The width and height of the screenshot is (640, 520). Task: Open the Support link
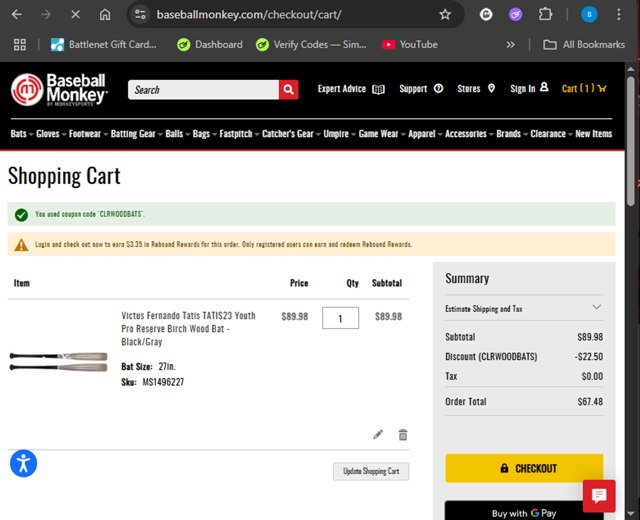pyautogui.click(x=421, y=89)
